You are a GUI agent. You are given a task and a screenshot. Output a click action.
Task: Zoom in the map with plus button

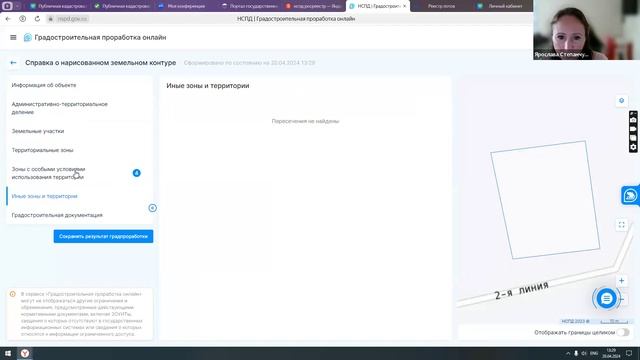pyautogui.click(x=621, y=280)
